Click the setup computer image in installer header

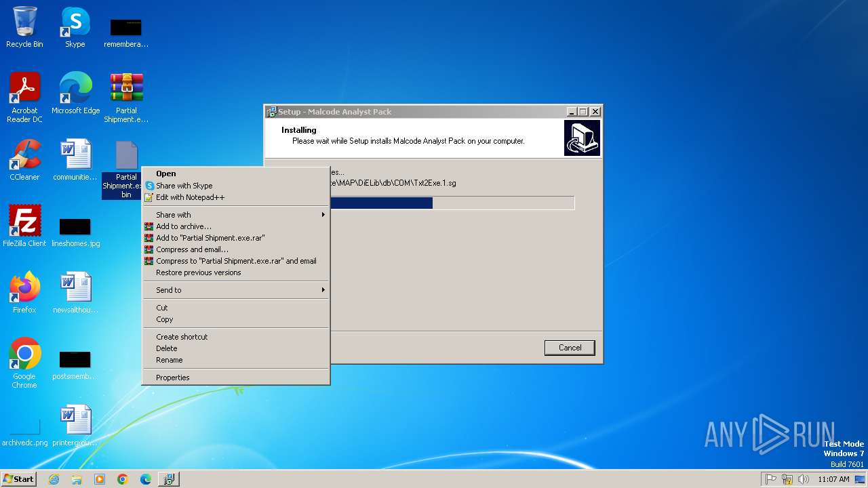coord(582,138)
